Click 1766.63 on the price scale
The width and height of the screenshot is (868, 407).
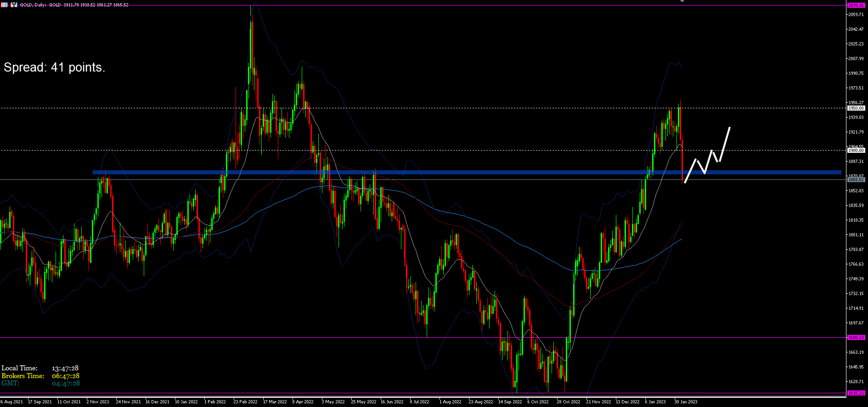(856, 264)
